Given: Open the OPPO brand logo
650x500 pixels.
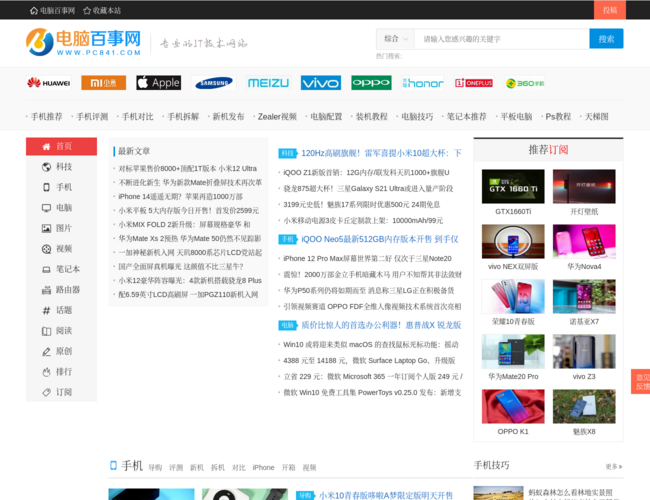Looking at the screenshot, I should point(371,83).
